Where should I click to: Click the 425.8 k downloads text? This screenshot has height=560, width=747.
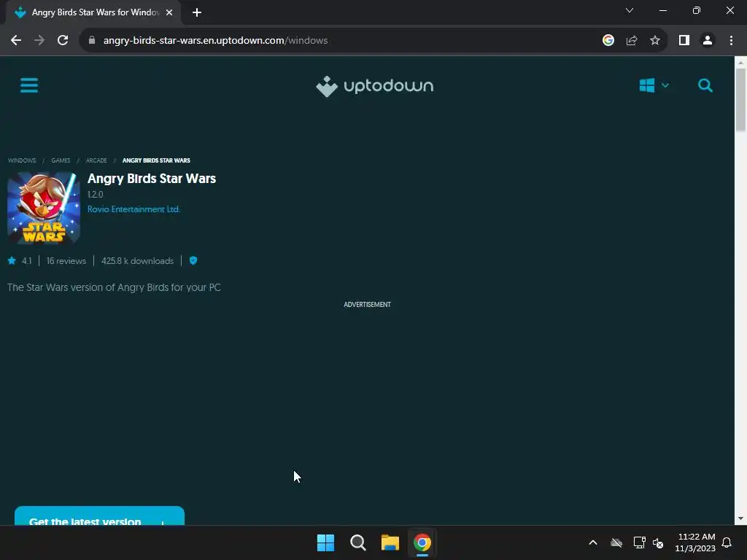tap(137, 261)
